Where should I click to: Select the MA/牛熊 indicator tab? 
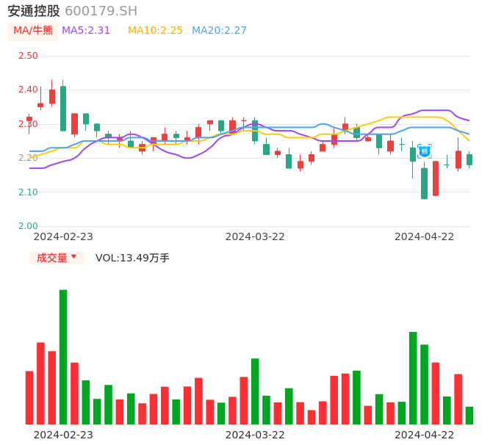coord(32,31)
